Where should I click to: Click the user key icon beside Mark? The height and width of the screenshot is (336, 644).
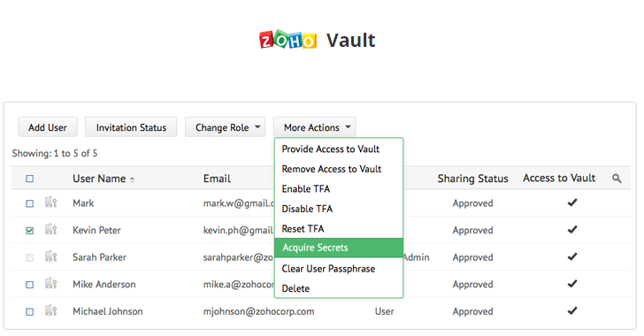tap(51, 202)
